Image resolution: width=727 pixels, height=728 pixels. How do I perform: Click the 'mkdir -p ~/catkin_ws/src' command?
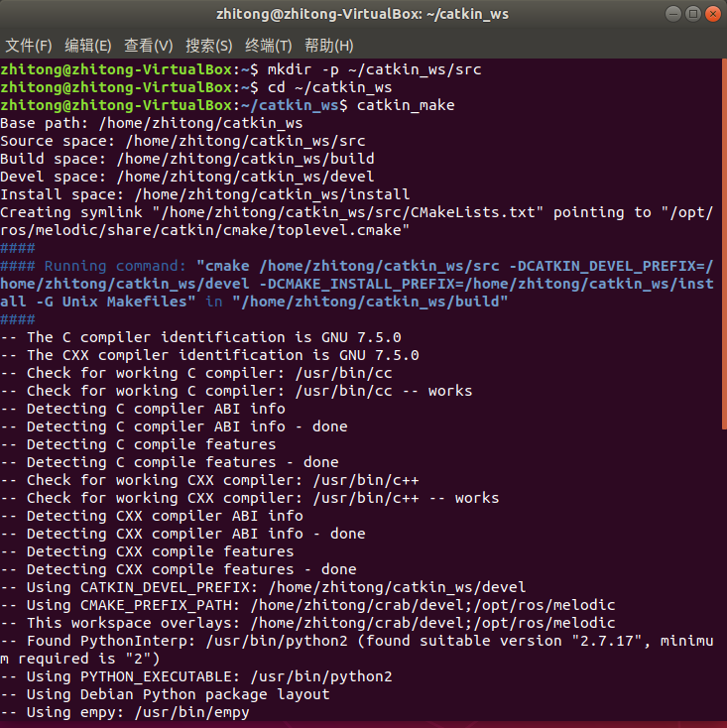pyautogui.click(x=374, y=69)
